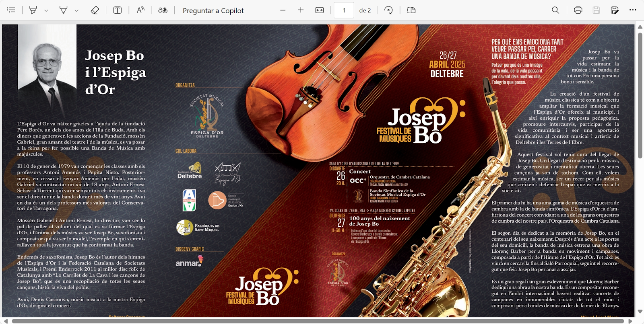Activate the eraser tool
The image size is (644, 324).
click(95, 10)
